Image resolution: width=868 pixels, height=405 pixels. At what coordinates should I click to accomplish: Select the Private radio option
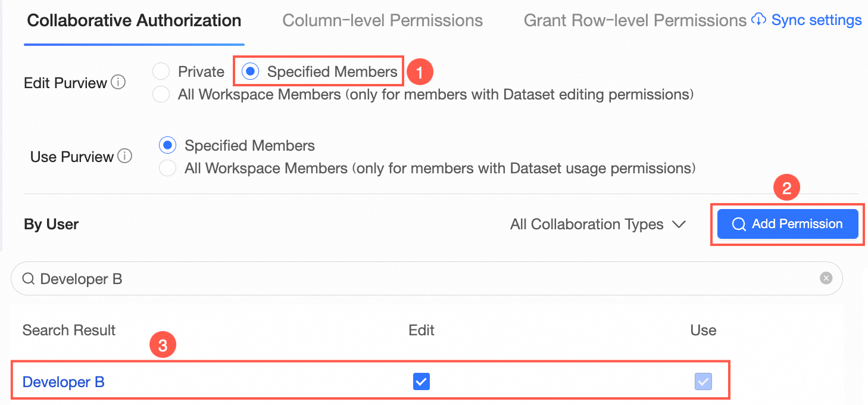tap(161, 72)
